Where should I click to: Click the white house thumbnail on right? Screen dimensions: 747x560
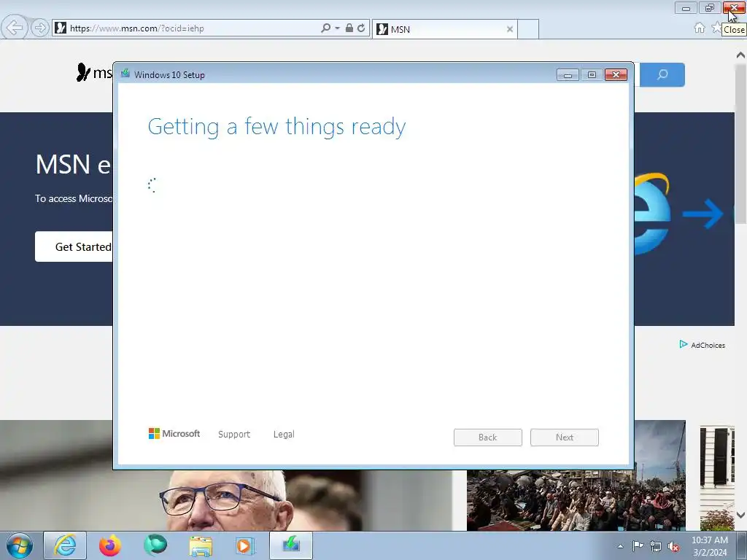tap(718, 478)
